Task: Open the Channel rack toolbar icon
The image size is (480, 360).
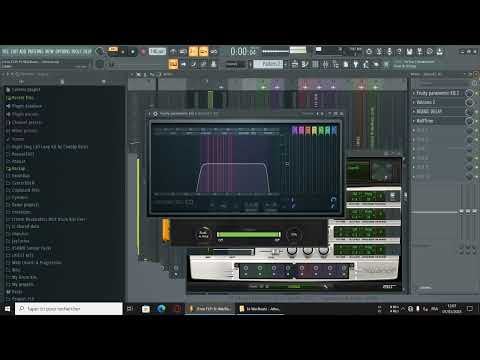Action: tap(315, 64)
